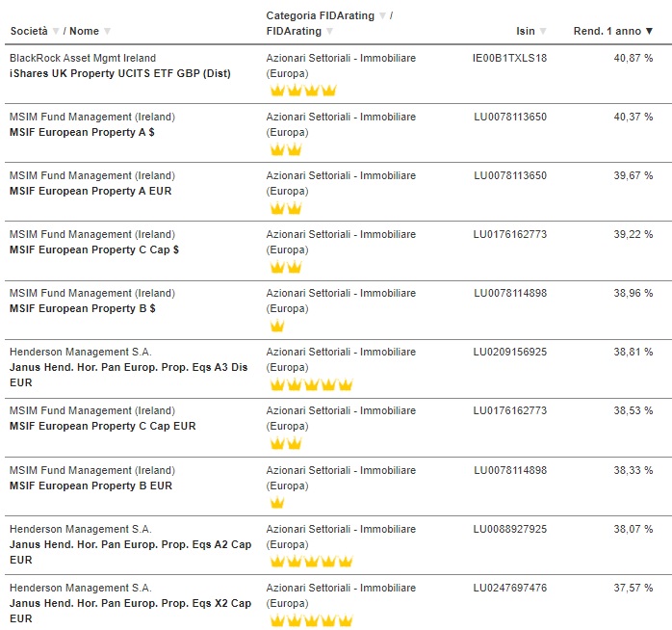672x630 pixels.
Task: Open MSIF European Property A $ fund
Action: pos(82,132)
